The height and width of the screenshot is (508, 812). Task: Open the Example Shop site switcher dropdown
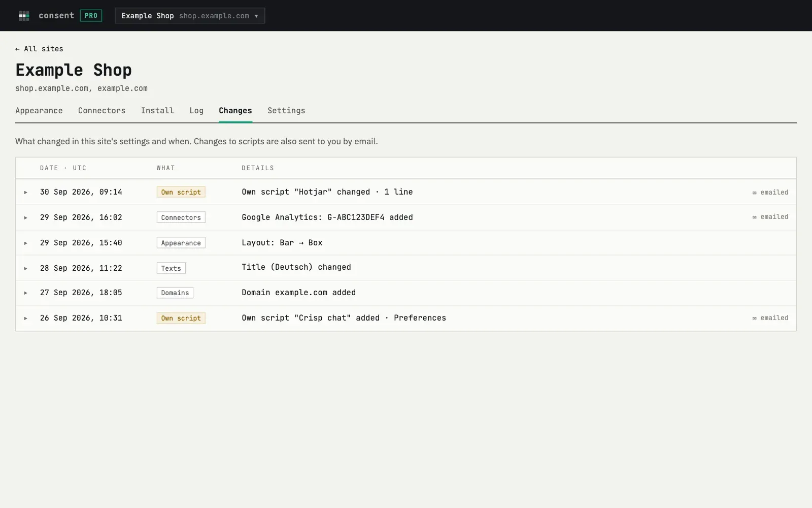pos(190,16)
